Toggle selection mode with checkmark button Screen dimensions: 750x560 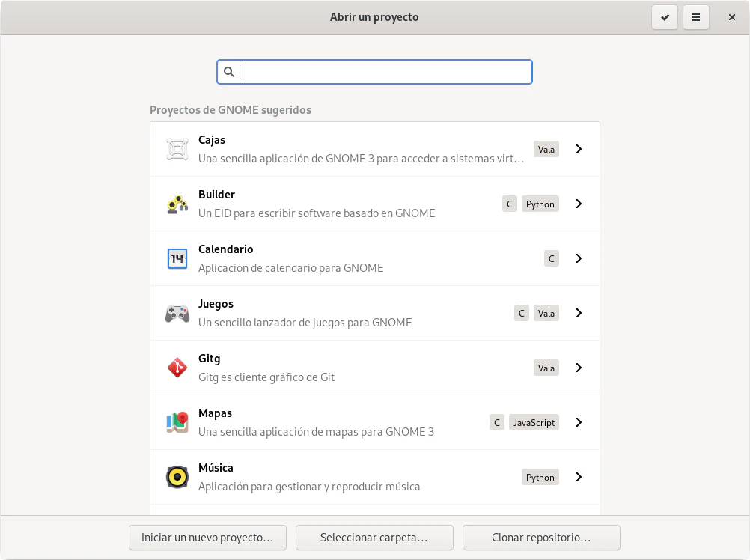click(x=665, y=17)
